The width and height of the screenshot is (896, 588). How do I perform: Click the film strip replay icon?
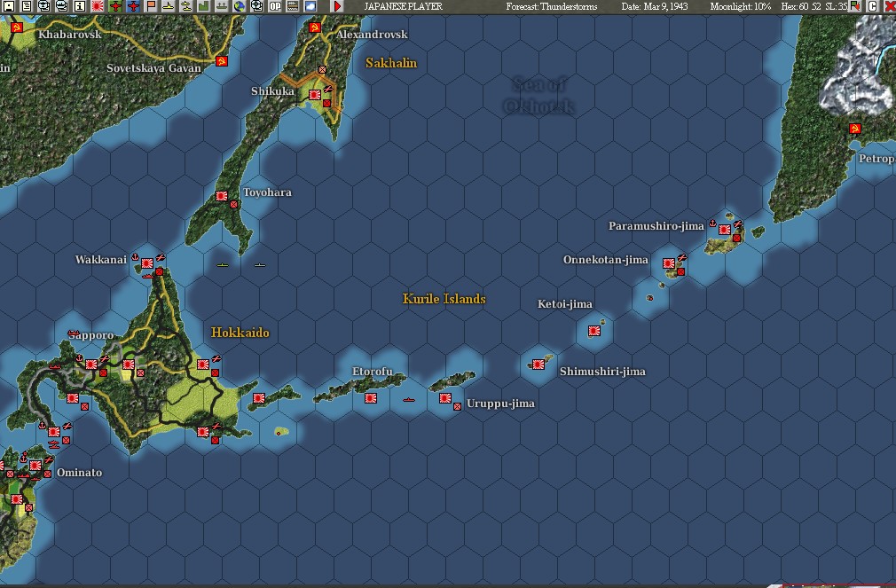pyautogui.click(x=293, y=6)
